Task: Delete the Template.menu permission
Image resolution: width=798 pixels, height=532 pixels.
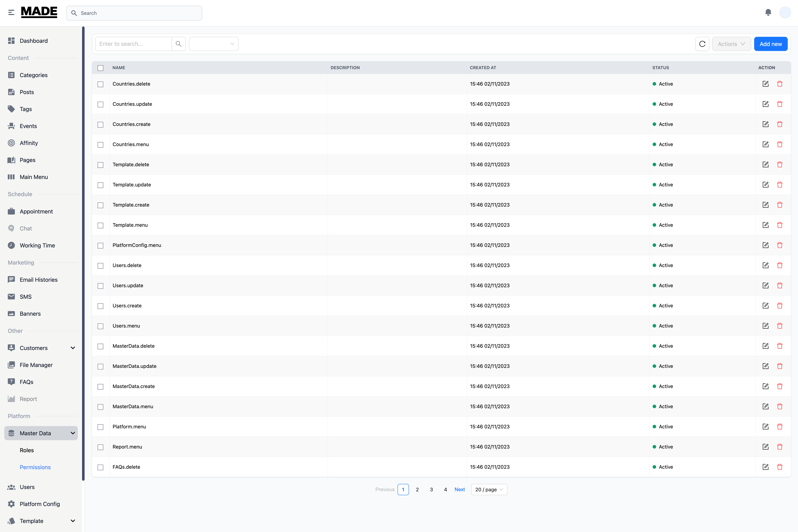Action: [x=780, y=225]
